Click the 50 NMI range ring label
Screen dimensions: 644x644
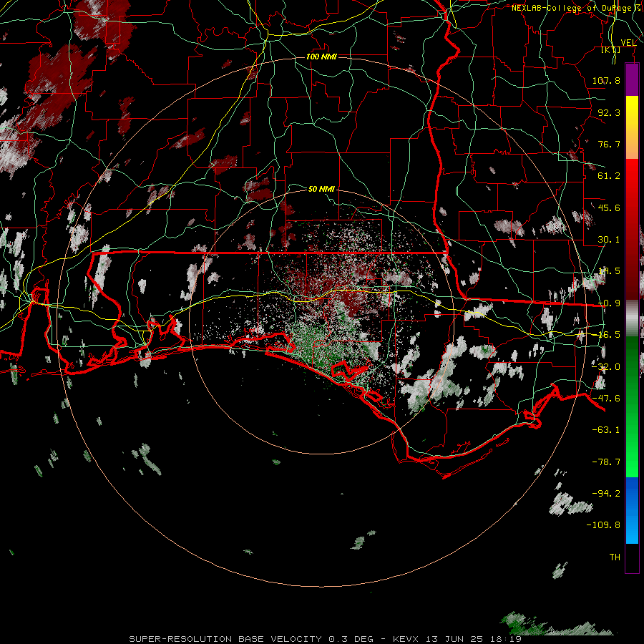(321, 189)
